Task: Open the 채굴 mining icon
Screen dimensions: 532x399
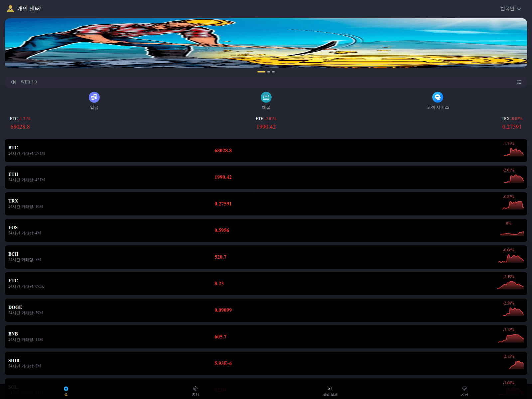Action: pyautogui.click(x=266, y=97)
